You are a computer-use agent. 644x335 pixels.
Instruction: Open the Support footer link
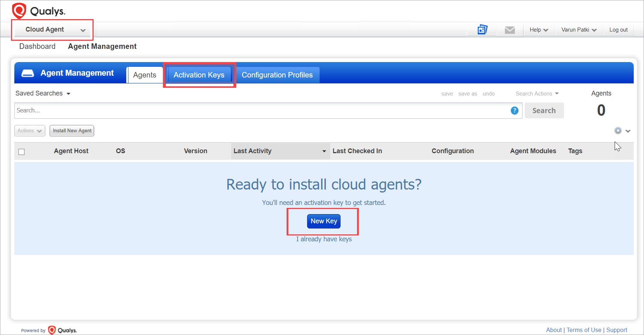coord(616,330)
